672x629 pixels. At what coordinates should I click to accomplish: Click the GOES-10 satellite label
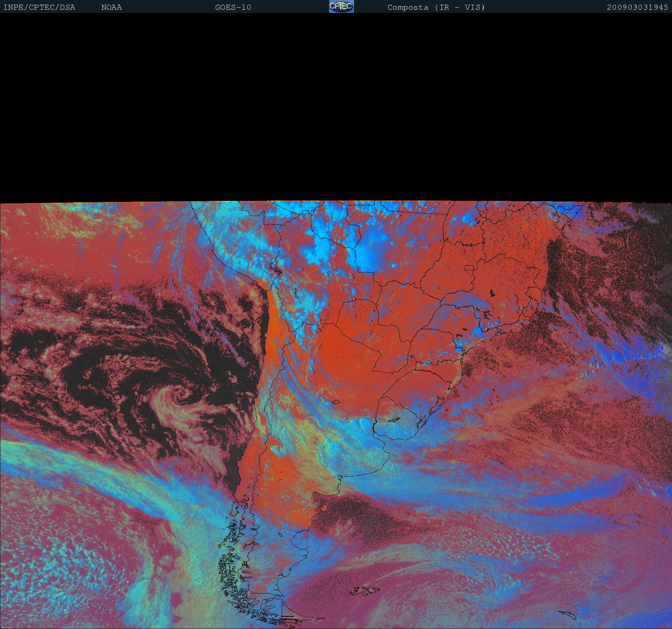click(233, 8)
